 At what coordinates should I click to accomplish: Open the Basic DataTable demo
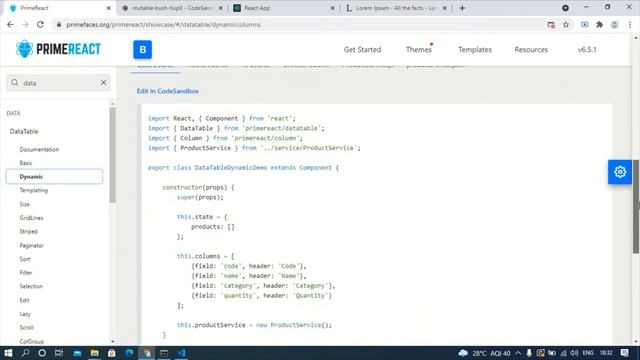coord(26,163)
